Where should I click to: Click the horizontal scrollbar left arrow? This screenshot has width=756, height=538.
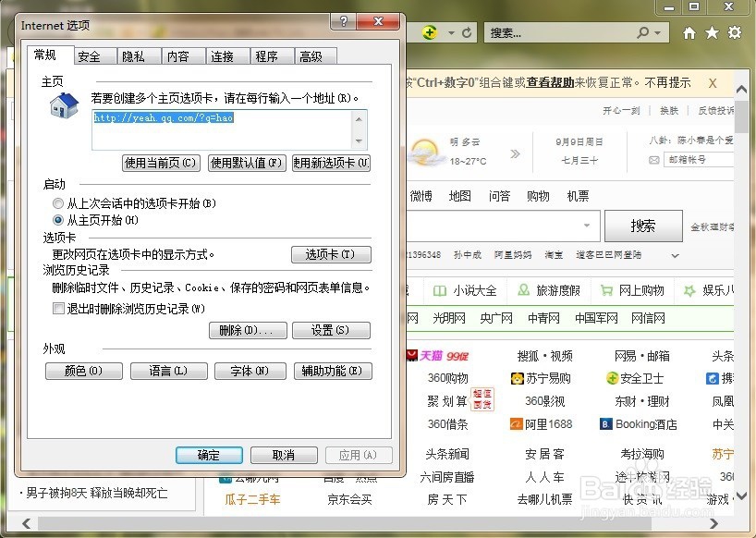[x=26, y=524]
